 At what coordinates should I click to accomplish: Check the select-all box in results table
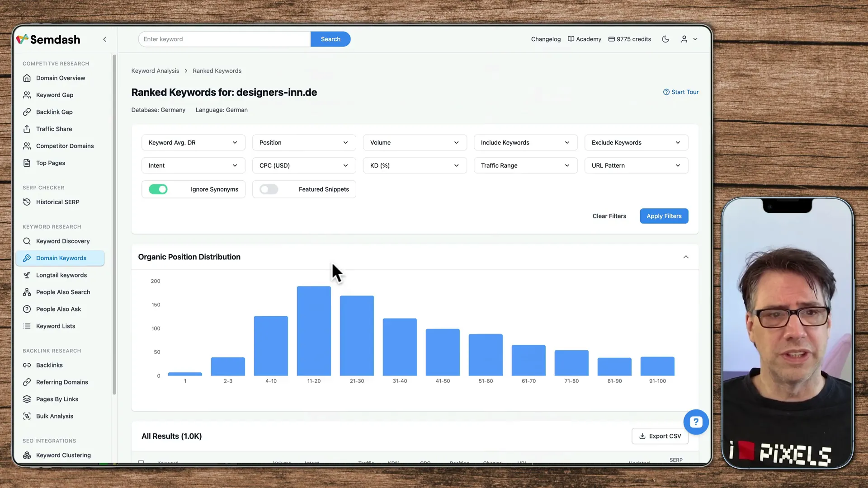141,462
